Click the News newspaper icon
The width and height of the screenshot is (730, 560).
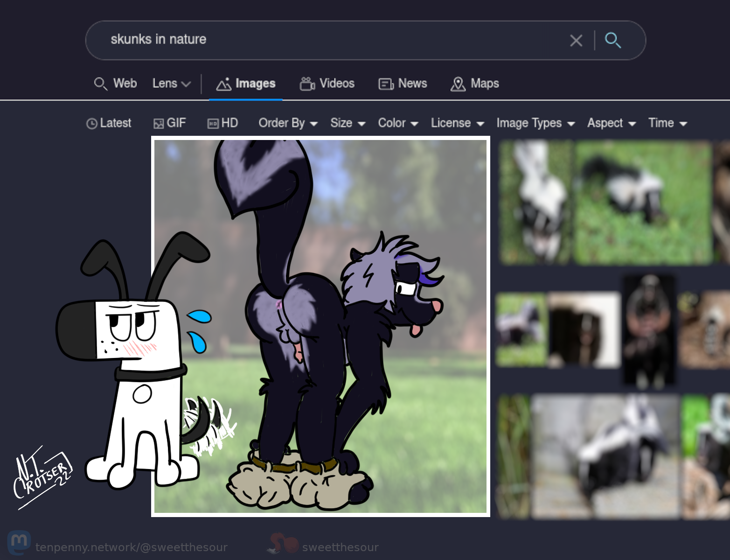pyautogui.click(x=386, y=84)
